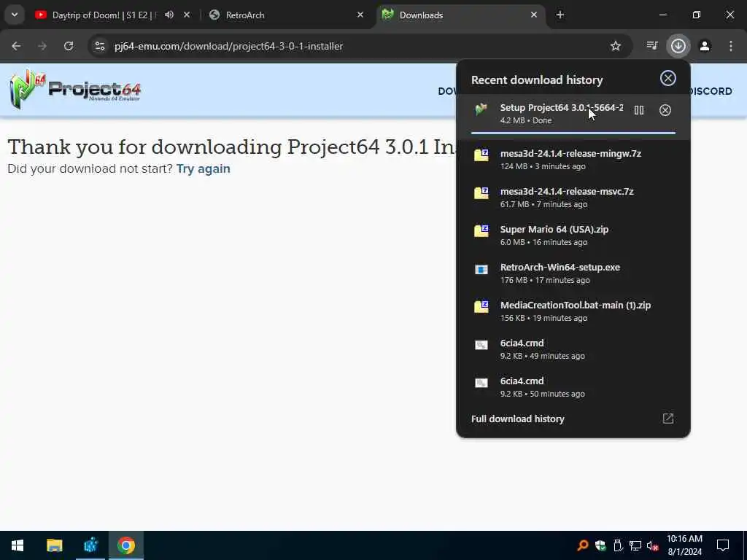Screen dimensions: 747x560
Task: Open the Chrome profile icon
Action: click(705, 46)
